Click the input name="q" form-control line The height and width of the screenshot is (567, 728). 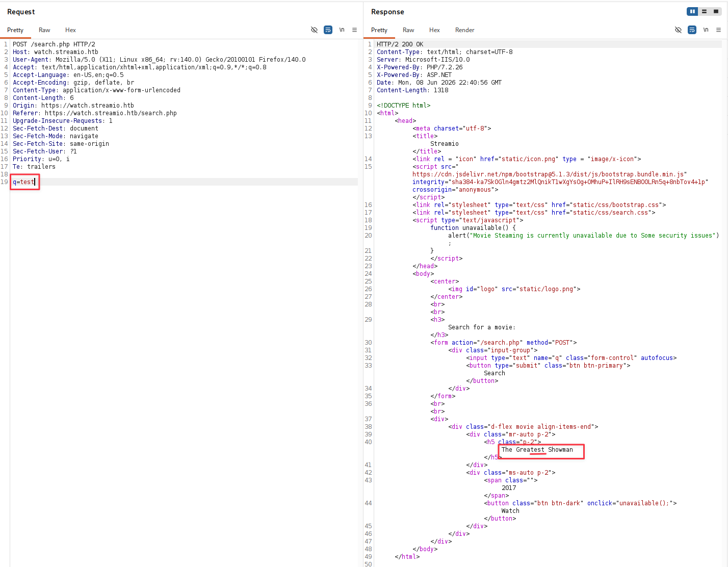tap(571, 358)
